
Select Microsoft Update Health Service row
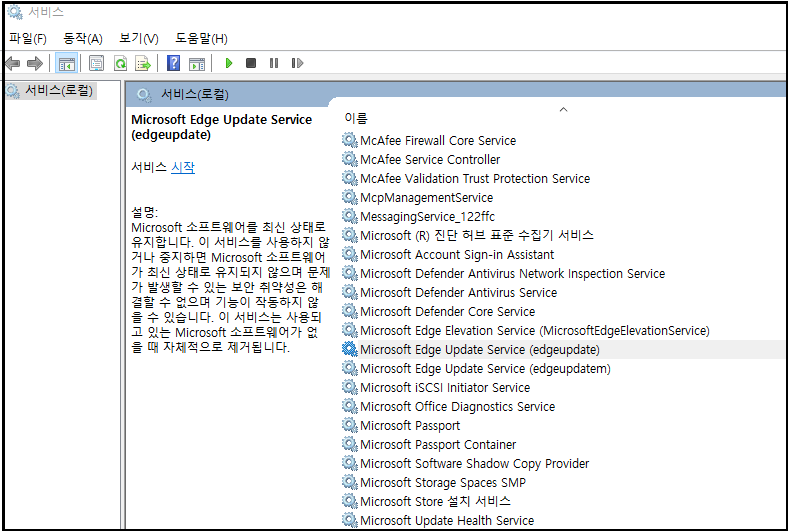(447, 521)
